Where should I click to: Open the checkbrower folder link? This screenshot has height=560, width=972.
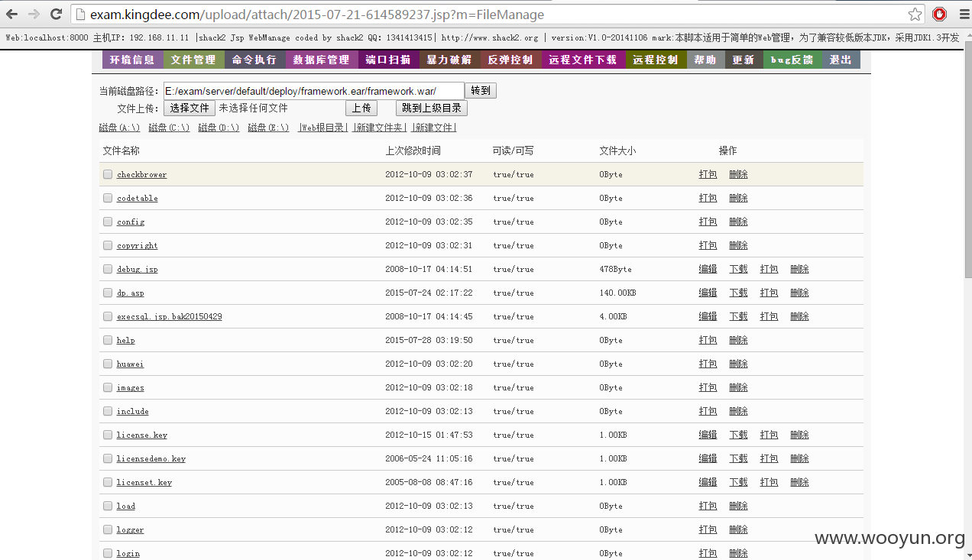[141, 175]
